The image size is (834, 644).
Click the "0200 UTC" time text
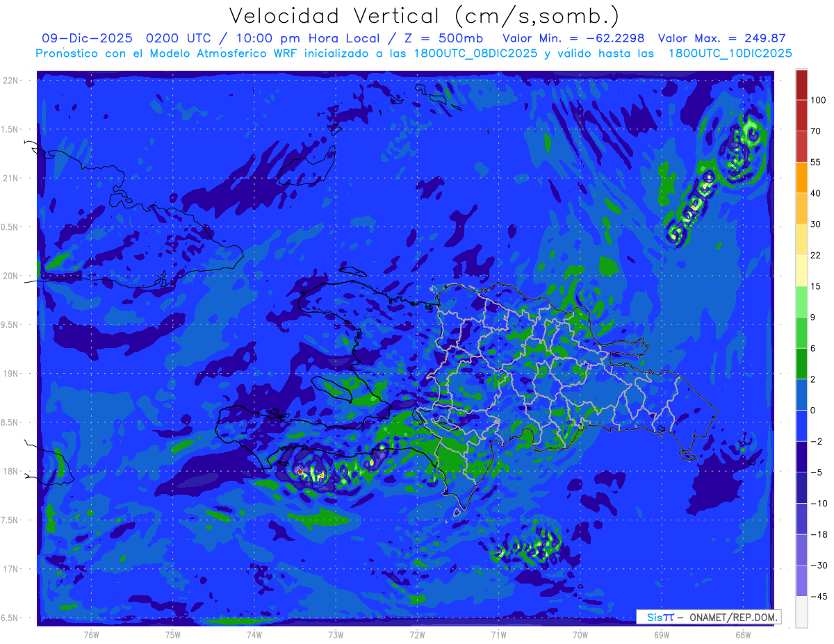click(178, 38)
